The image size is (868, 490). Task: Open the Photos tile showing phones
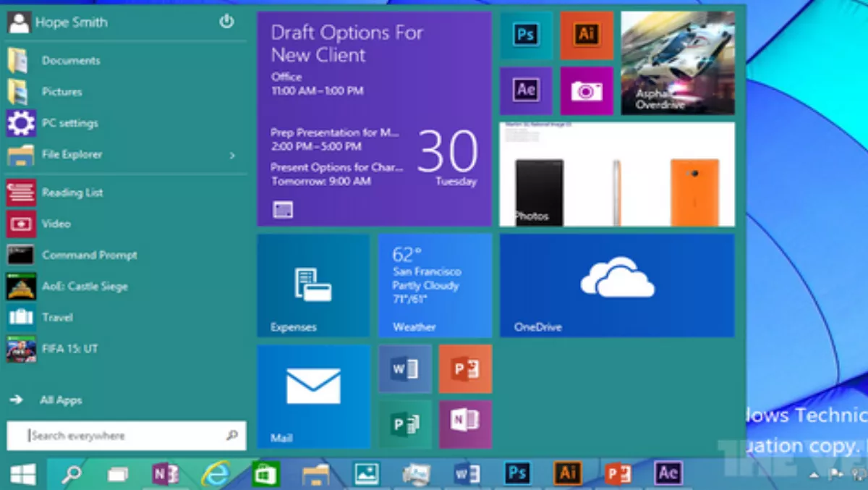pos(617,174)
